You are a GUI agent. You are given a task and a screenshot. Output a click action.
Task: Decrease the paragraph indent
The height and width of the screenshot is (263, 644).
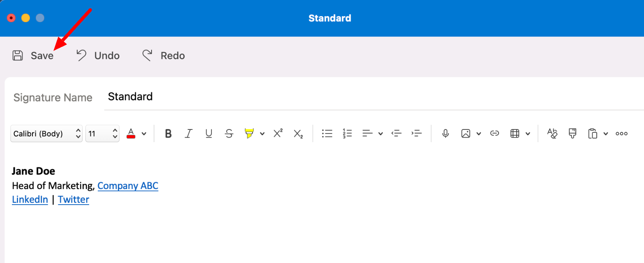tap(396, 134)
